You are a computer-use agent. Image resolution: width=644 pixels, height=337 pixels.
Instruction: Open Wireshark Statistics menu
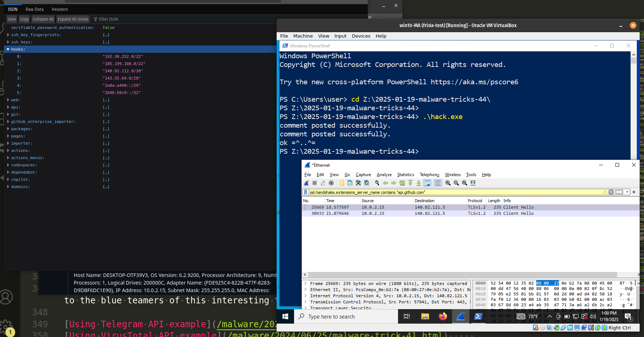(x=405, y=175)
